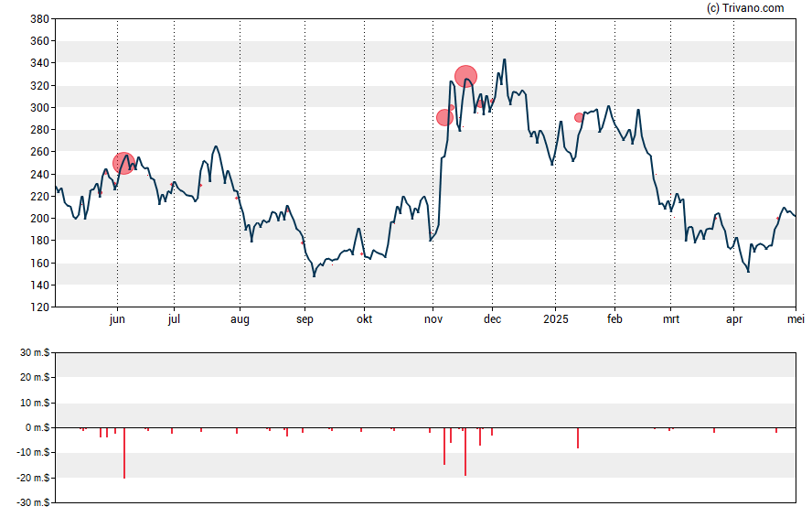This screenshot has height=517, width=812.
Task: Click the 'feb' x-axis label
Action: point(614,319)
